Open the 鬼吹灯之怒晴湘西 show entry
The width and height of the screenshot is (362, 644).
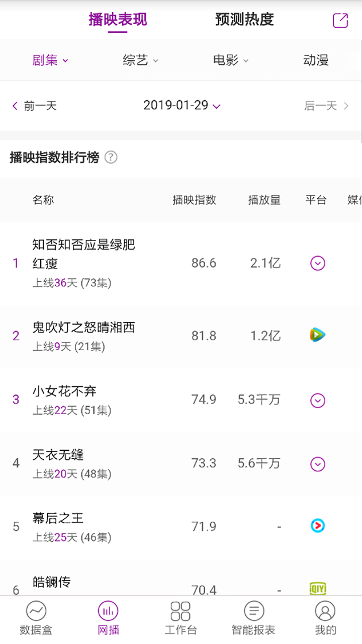(x=84, y=328)
